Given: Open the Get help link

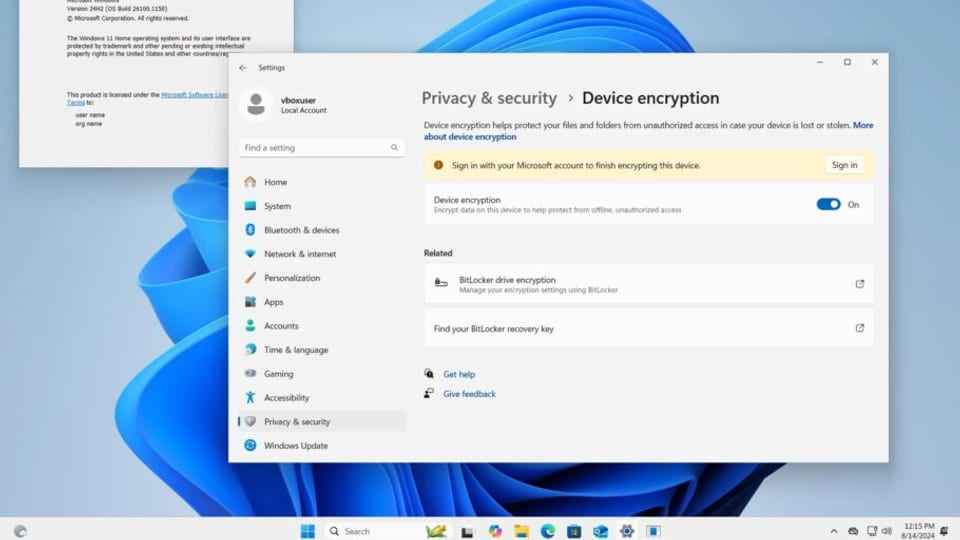Looking at the screenshot, I should tap(459, 374).
